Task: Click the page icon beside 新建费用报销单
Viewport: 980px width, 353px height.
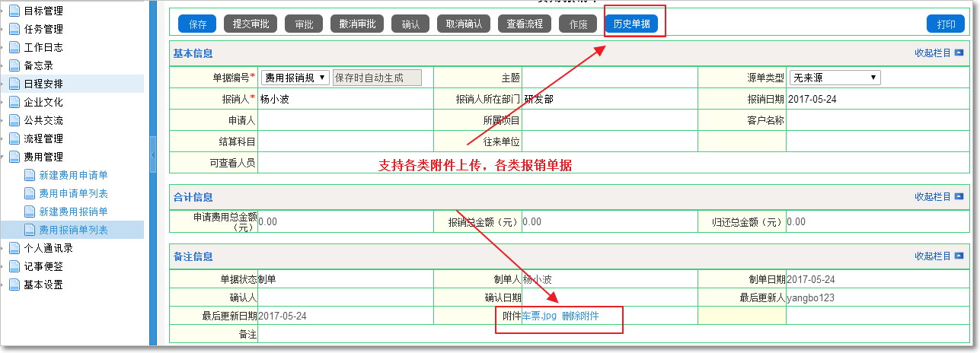Action: point(30,211)
